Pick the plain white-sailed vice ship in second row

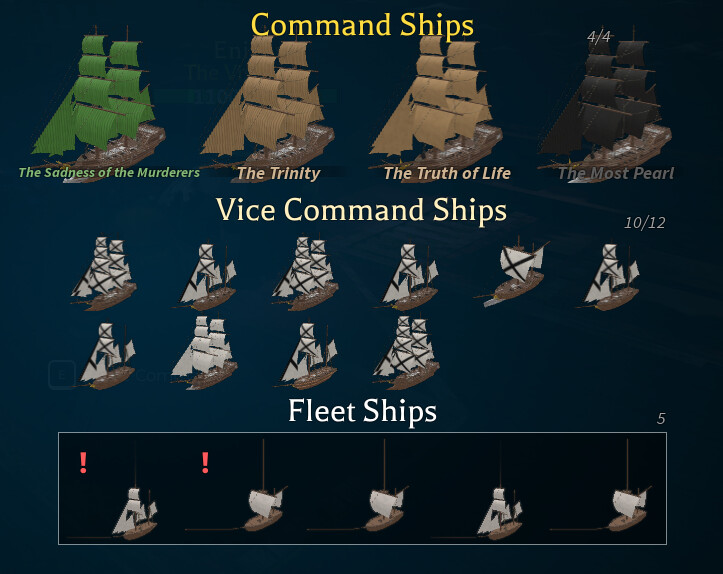[205, 353]
